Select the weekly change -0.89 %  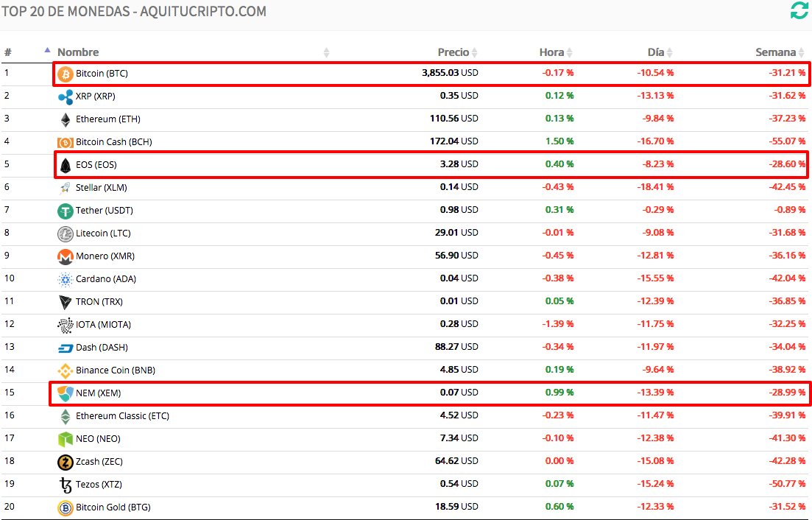tap(790, 210)
